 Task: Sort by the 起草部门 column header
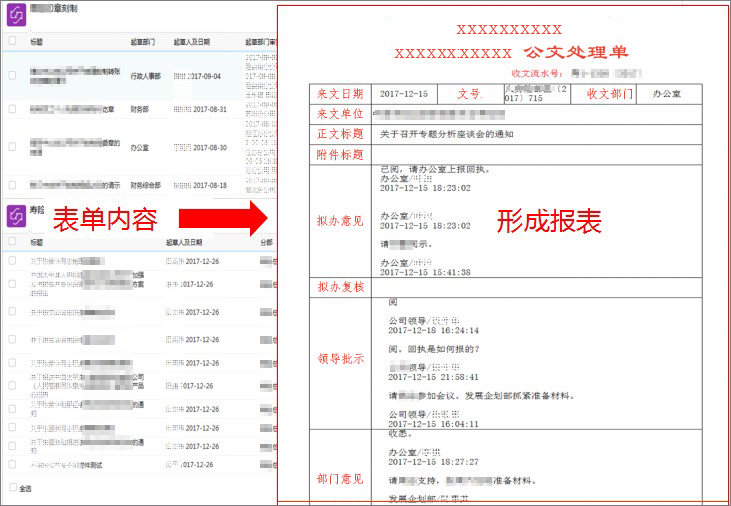(143, 42)
